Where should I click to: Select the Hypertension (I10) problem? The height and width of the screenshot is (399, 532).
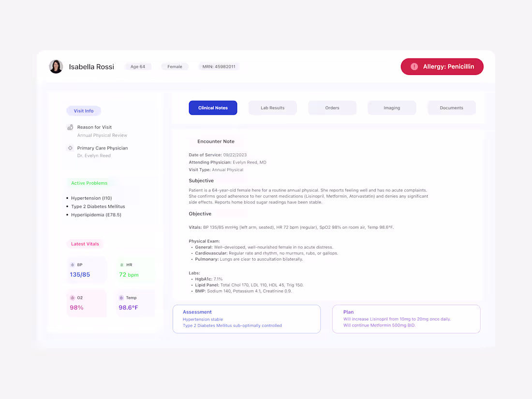91,198
